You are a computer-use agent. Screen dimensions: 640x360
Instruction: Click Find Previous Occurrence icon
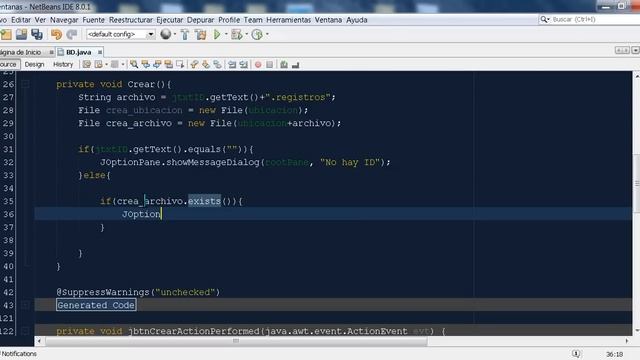145,64
